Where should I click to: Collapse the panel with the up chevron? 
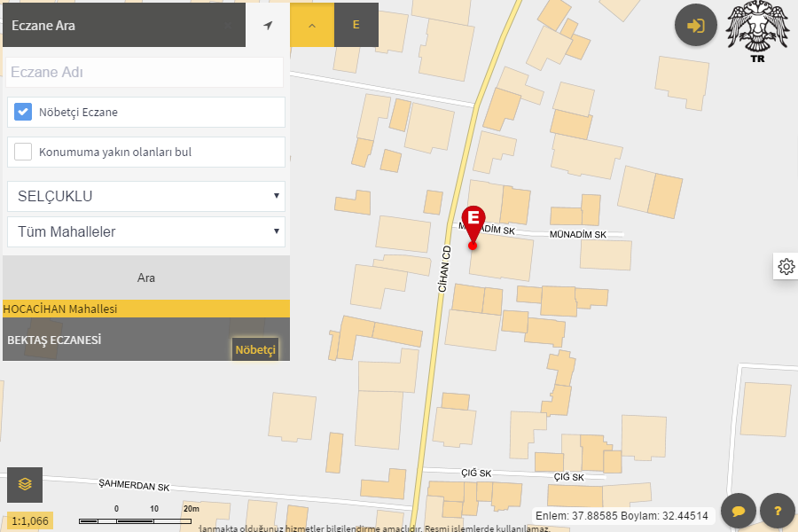pos(312,25)
